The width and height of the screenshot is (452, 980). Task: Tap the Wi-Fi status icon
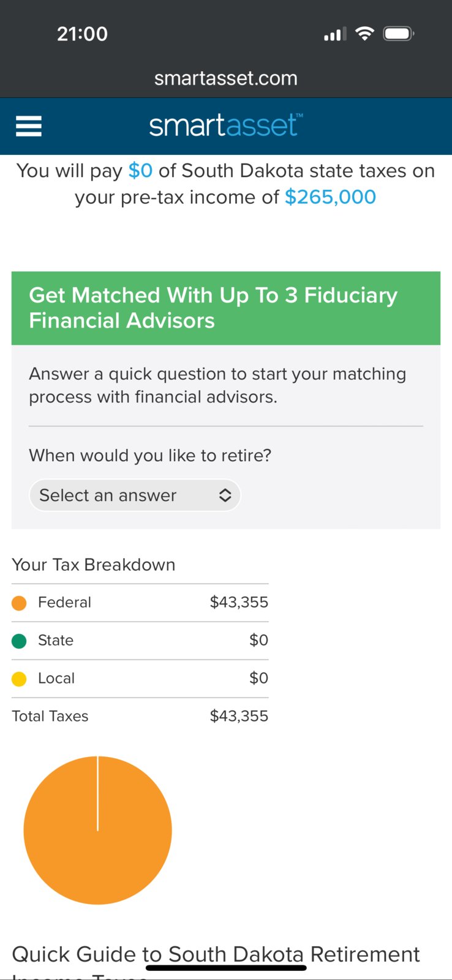(364, 34)
